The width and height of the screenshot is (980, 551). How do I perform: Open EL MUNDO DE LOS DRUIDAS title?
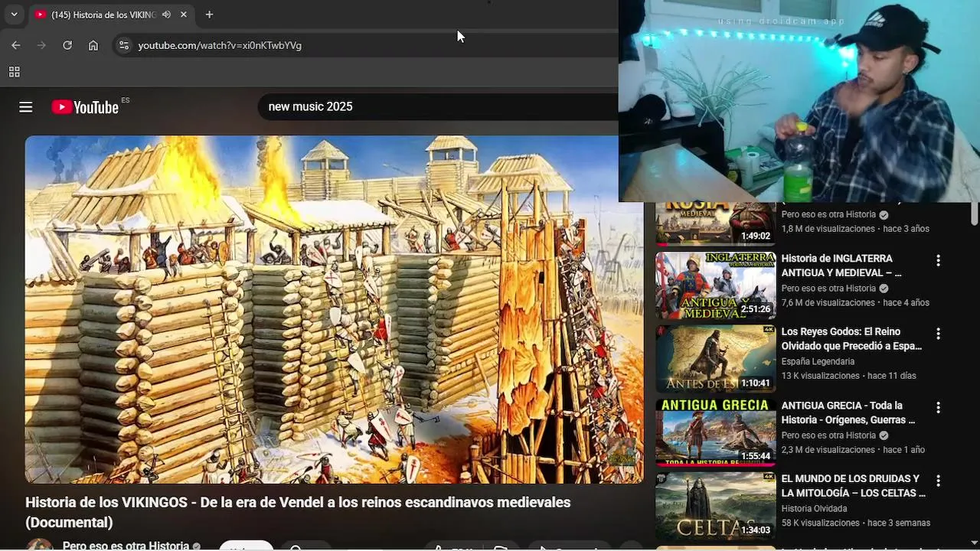click(854, 486)
